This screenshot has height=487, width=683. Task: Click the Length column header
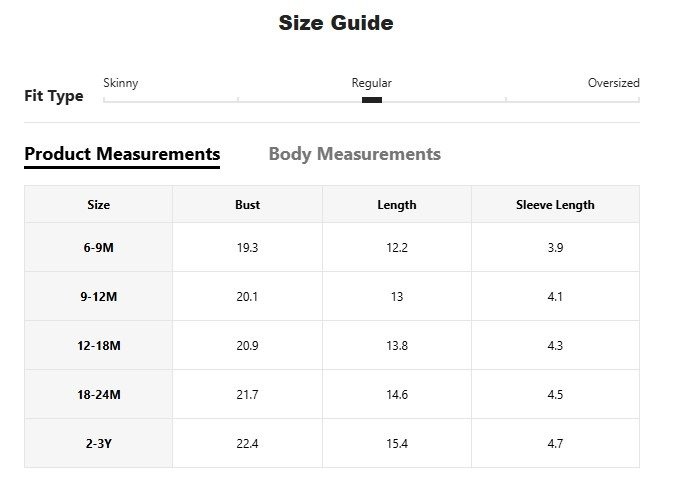click(396, 205)
